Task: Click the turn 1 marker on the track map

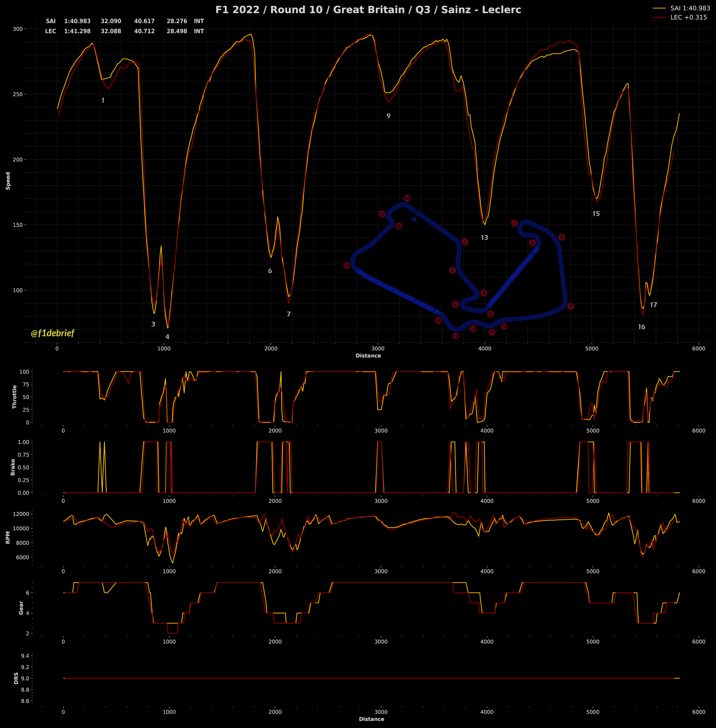Action: click(465, 242)
